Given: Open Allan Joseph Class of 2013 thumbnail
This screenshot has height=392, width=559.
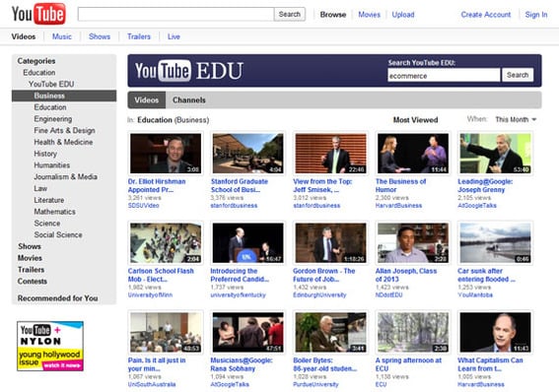Looking at the screenshot, I should tap(413, 243).
